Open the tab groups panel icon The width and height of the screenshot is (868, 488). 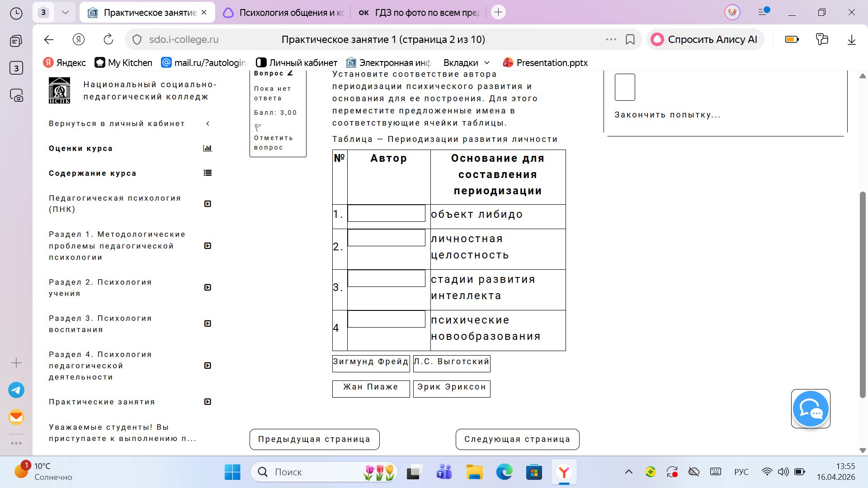click(x=16, y=42)
